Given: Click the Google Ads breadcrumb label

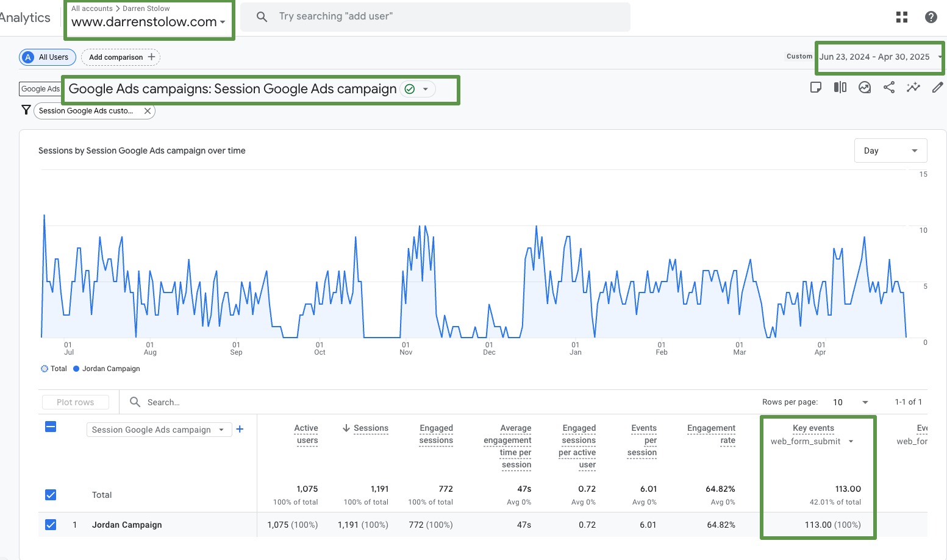Looking at the screenshot, I should point(41,89).
